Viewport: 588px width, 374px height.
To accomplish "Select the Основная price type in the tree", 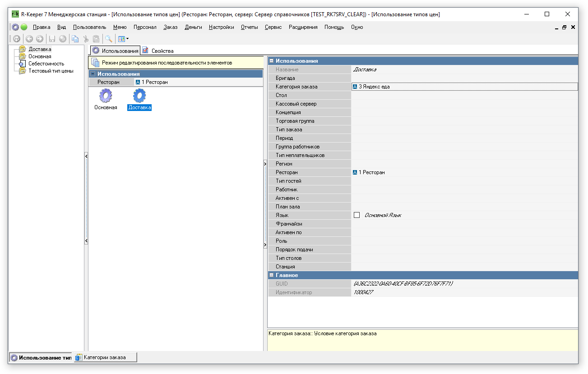I will (40, 56).
